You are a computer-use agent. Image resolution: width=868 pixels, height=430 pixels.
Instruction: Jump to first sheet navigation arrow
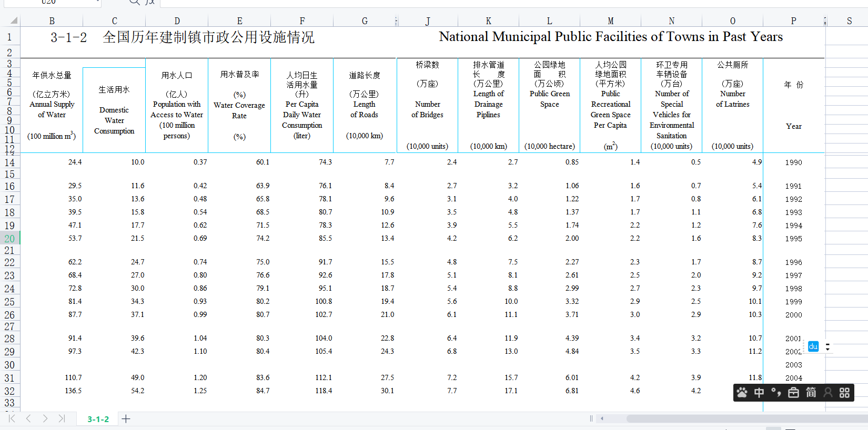[12, 418]
